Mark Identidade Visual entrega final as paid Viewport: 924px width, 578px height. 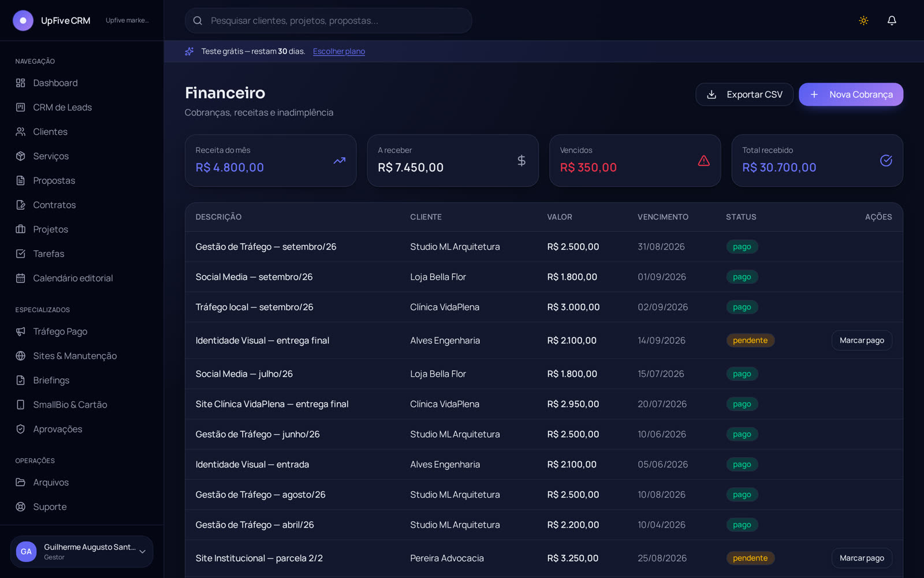click(862, 340)
